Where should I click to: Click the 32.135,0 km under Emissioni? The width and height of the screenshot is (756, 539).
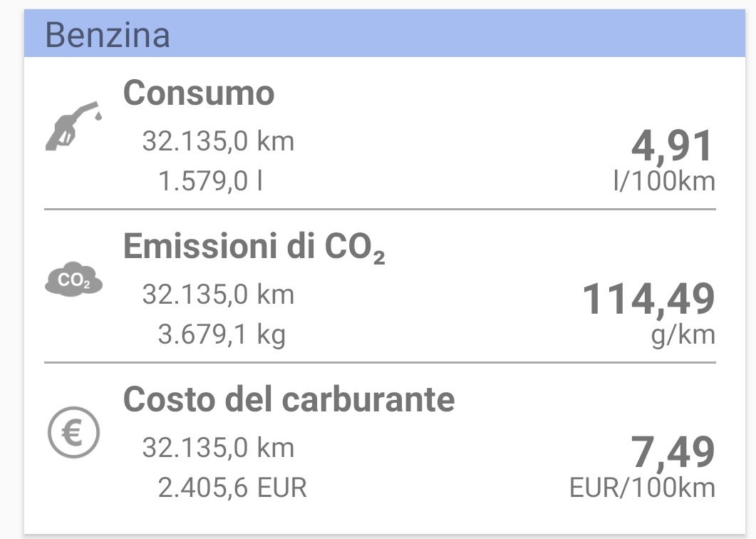[218, 294]
